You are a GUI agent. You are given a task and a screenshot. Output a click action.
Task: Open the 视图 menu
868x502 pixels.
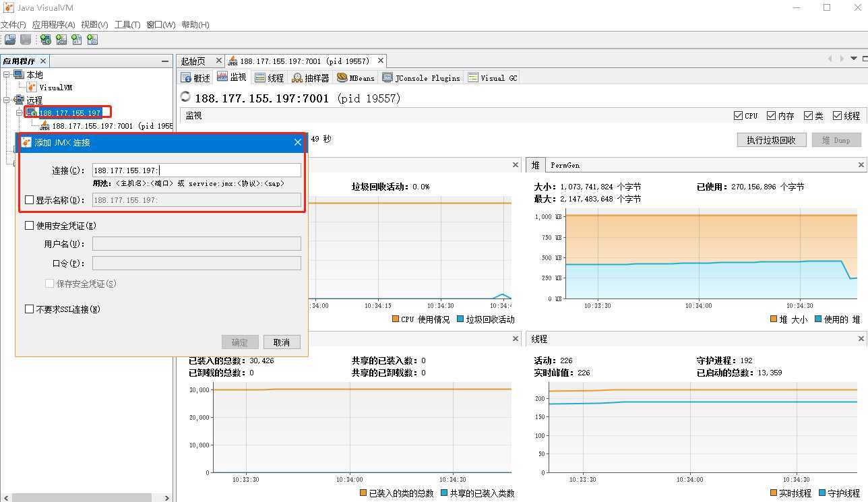94,24
